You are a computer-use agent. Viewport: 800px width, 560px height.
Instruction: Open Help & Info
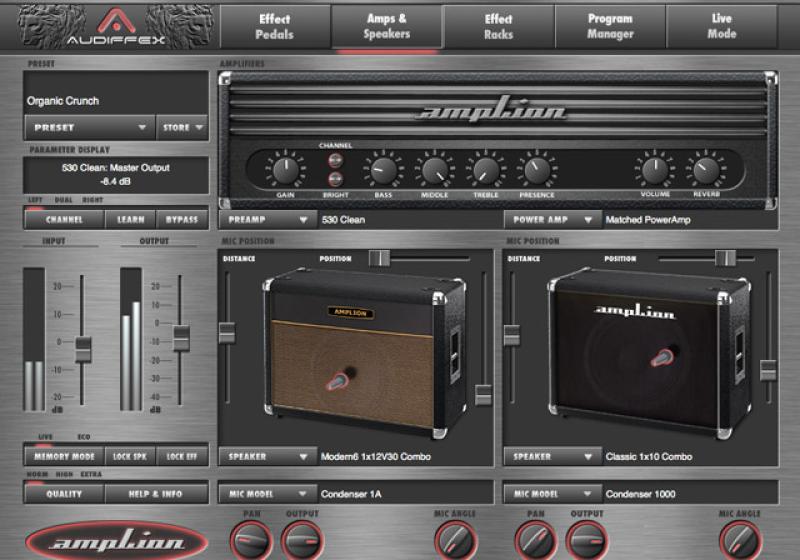(156, 494)
